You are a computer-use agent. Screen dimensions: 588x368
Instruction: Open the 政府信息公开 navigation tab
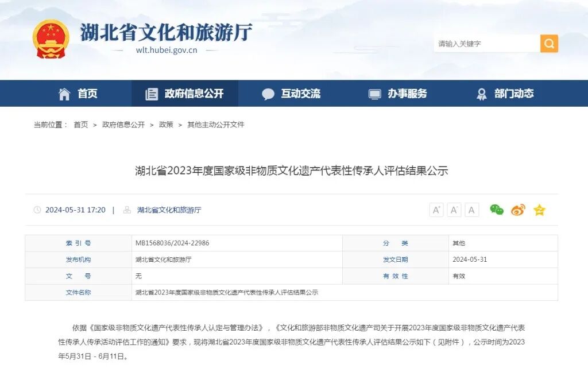(184, 94)
